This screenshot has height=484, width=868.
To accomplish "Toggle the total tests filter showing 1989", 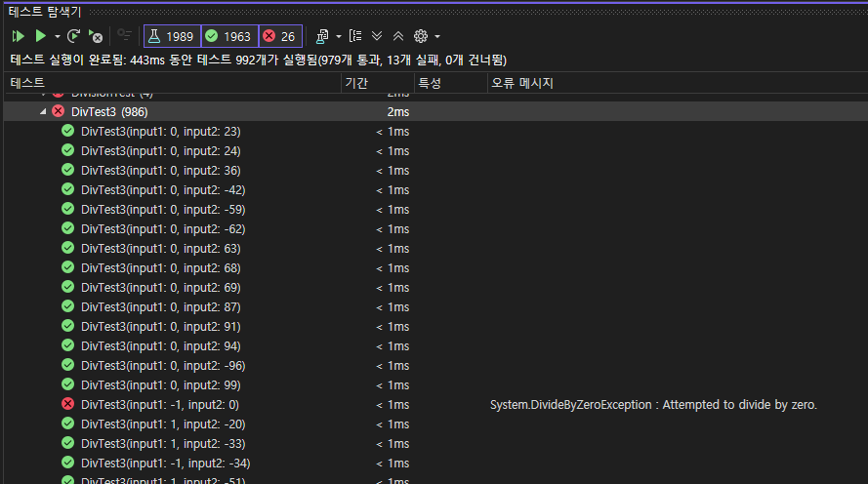I will [x=172, y=36].
